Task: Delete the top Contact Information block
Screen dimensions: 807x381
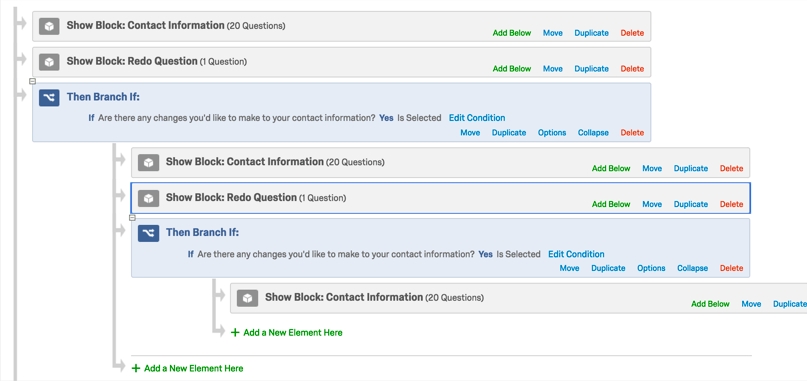Action: click(632, 33)
